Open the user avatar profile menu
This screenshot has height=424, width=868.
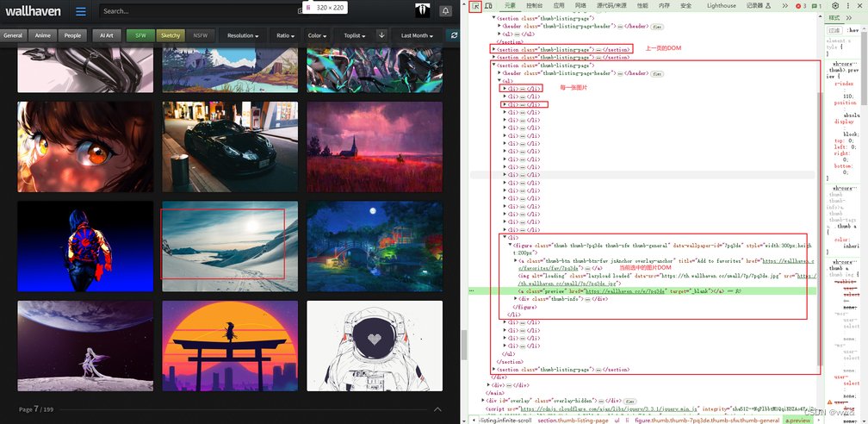tap(422, 10)
